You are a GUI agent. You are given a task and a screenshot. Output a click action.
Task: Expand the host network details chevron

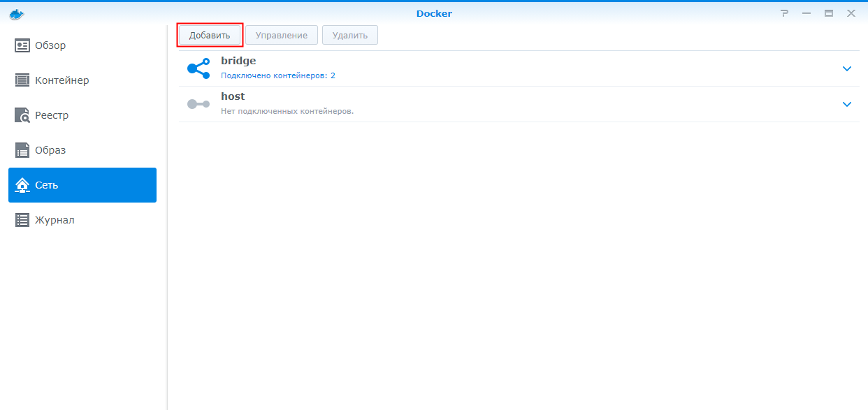click(847, 104)
